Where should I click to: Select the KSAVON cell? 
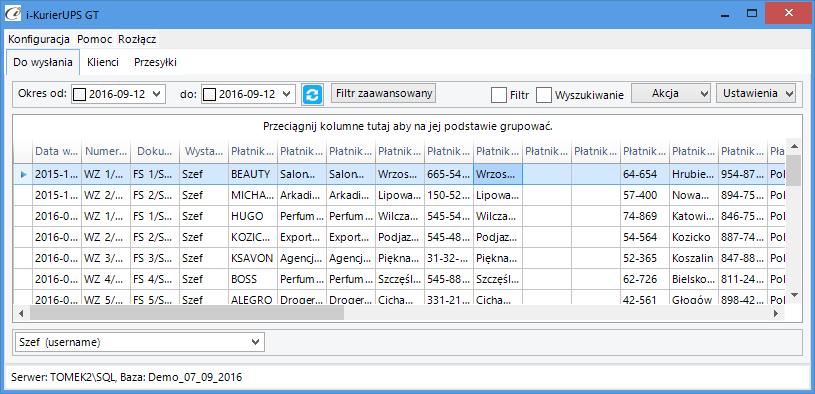click(x=253, y=258)
